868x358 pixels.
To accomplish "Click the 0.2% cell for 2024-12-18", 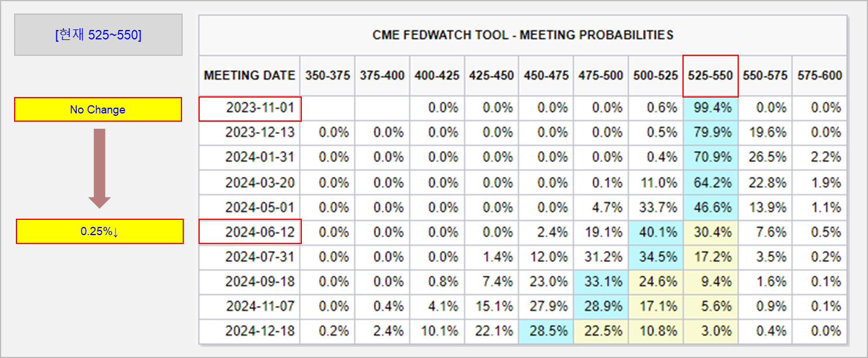I will point(327,331).
